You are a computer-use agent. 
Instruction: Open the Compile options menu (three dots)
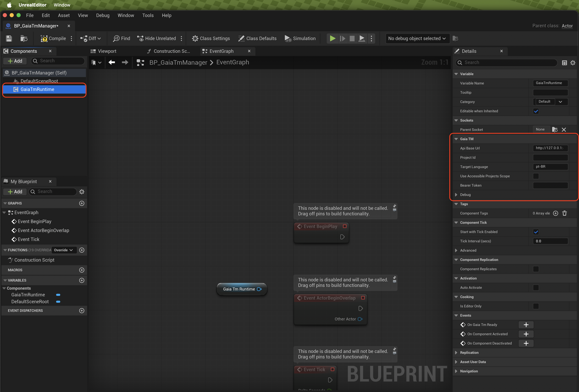click(x=71, y=38)
